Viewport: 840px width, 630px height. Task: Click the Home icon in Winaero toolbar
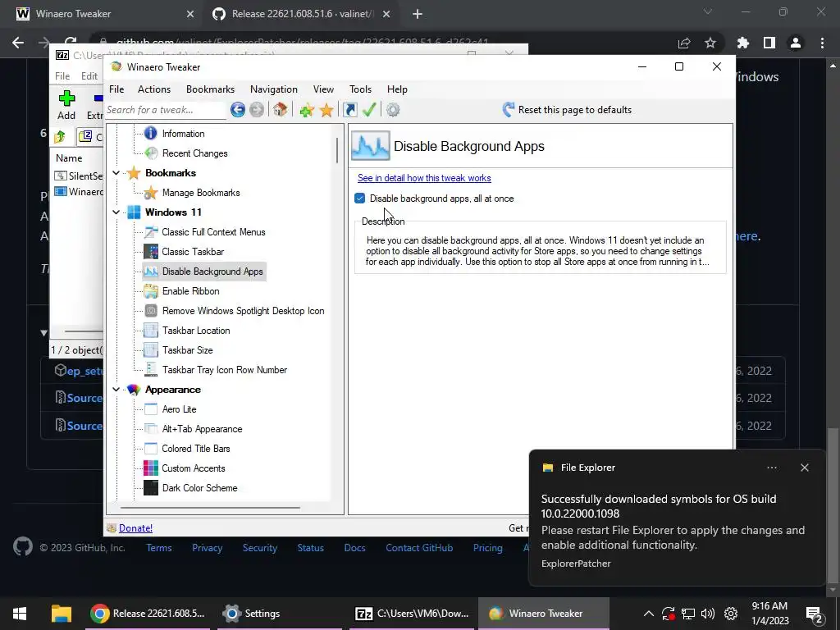[x=280, y=110]
